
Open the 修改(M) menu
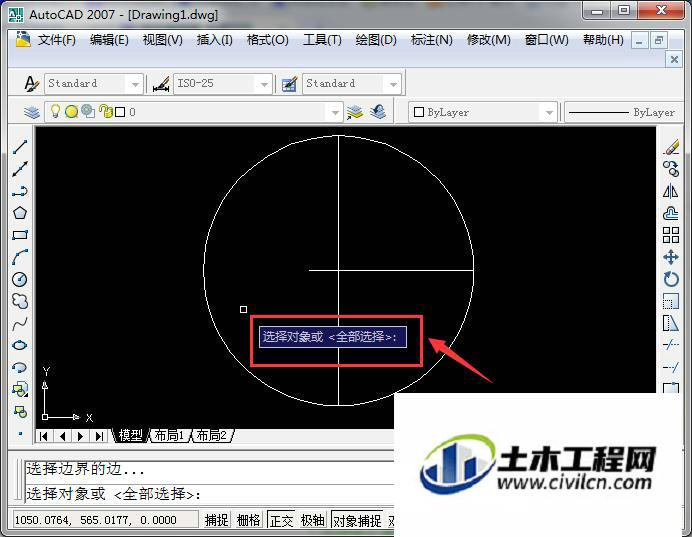pyautogui.click(x=489, y=40)
